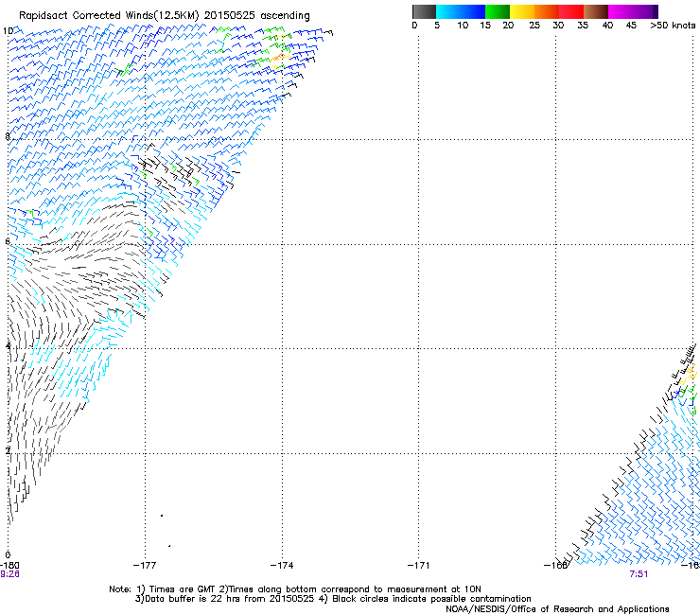Click the "8" latitude axis label
Viewport: 700px width, 615px height.
click(8, 136)
